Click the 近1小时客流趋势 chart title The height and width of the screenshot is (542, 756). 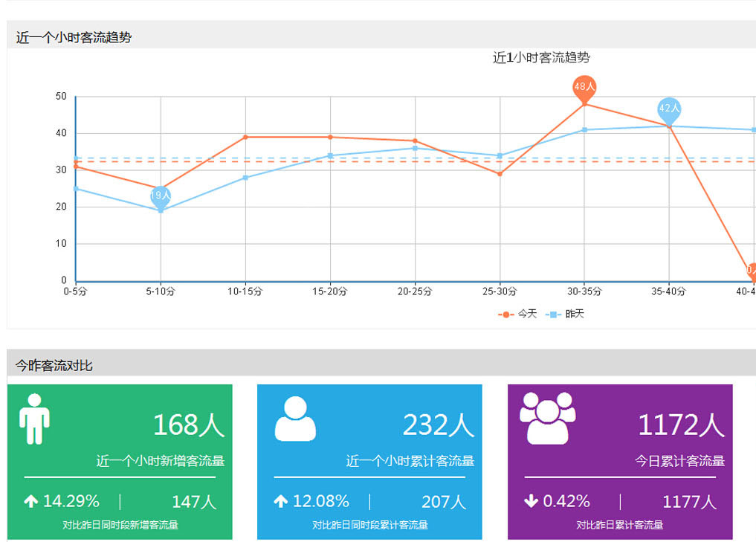pyautogui.click(x=541, y=58)
